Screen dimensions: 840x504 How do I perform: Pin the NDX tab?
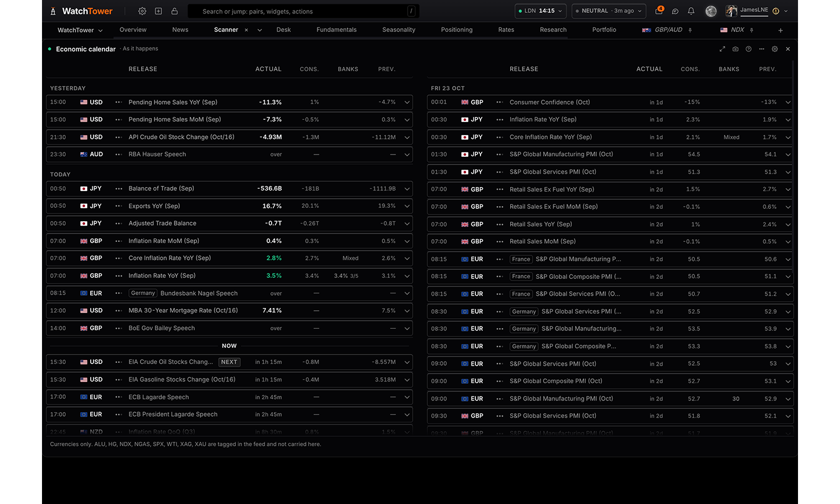point(752,30)
